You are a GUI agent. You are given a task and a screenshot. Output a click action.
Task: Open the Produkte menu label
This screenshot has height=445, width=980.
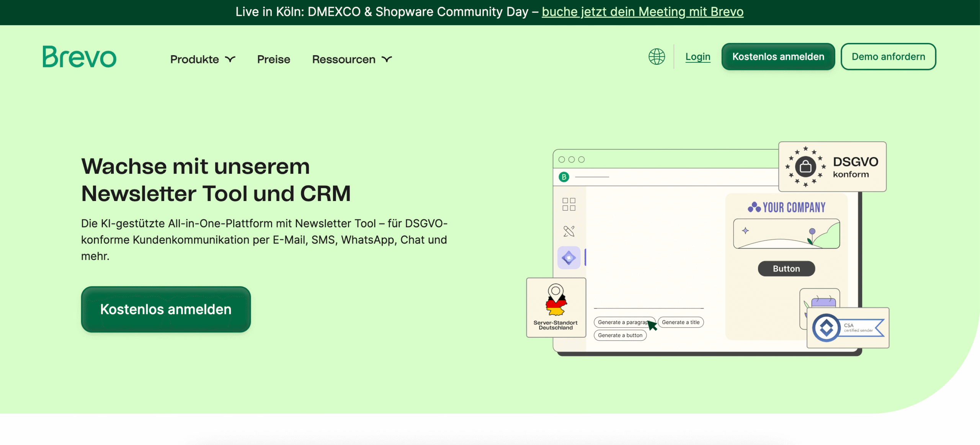tap(194, 59)
